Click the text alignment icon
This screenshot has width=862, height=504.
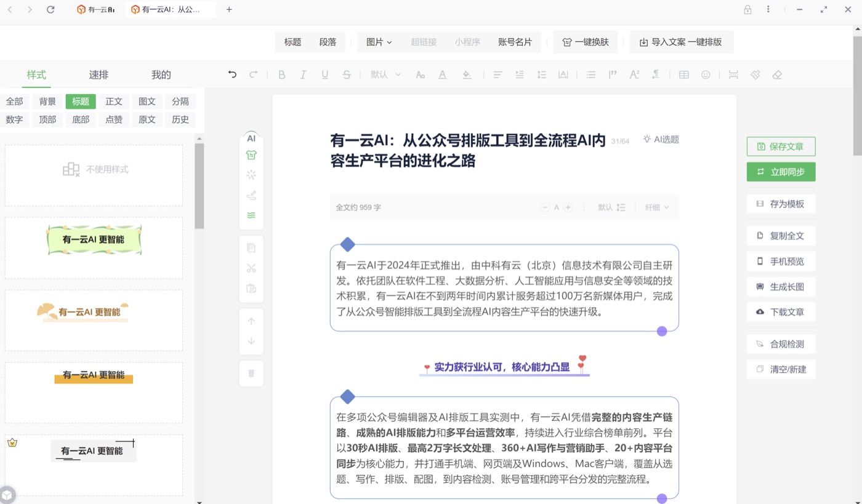[497, 74]
